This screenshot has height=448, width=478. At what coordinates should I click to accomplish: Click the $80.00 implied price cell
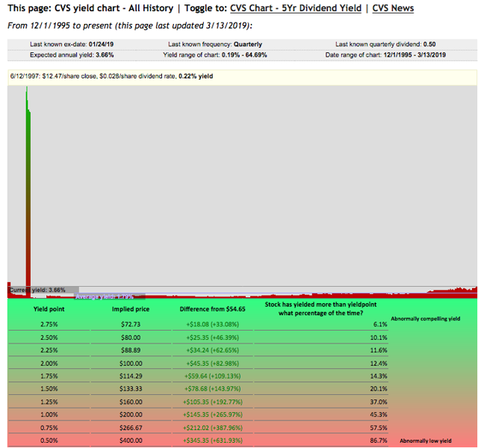(131, 337)
